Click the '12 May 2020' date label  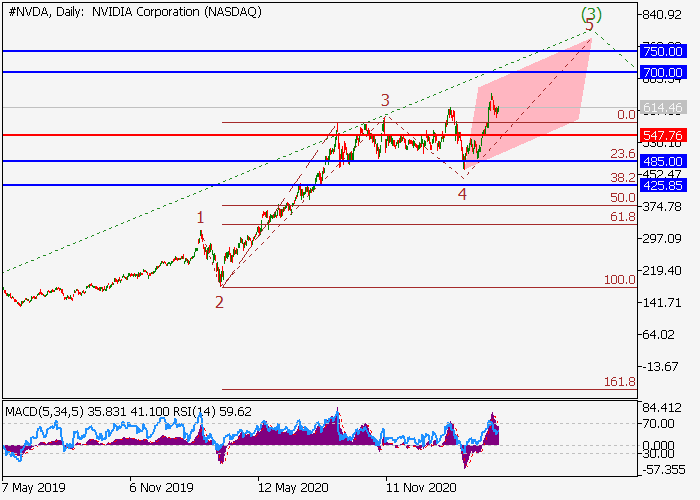(293, 487)
